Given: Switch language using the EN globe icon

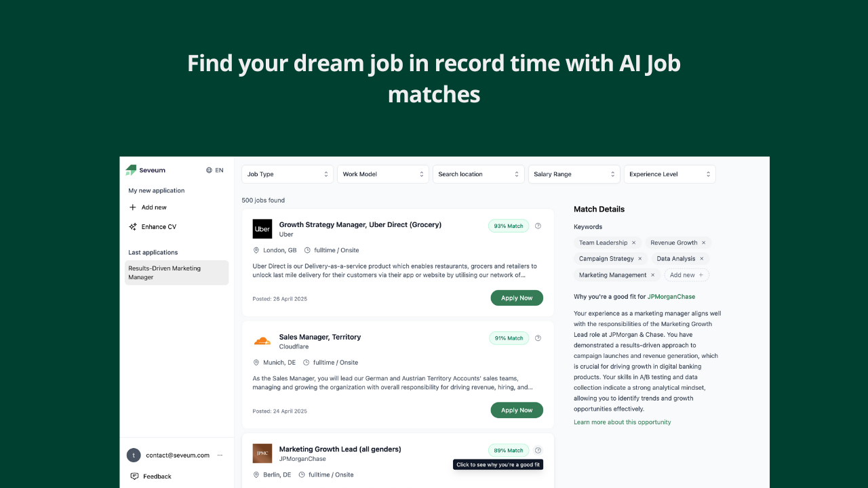Looking at the screenshot, I should (x=209, y=170).
